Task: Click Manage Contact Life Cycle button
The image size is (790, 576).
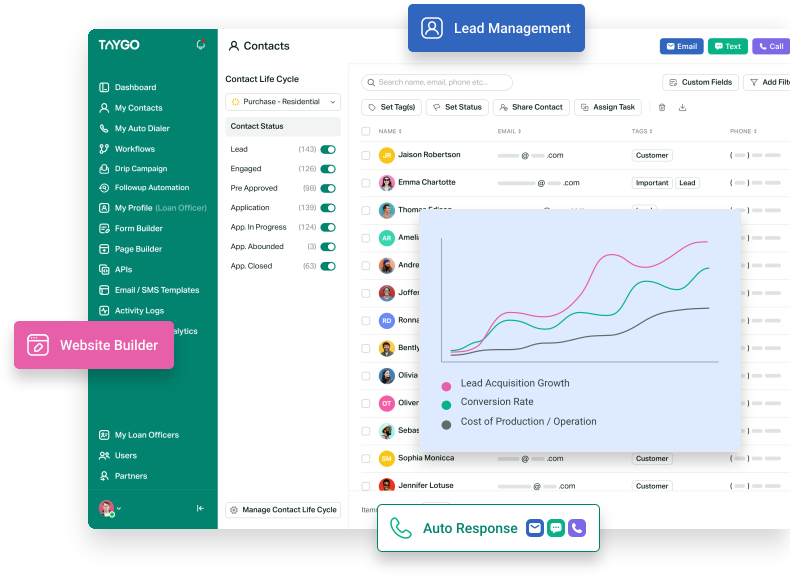Action: [282, 510]
